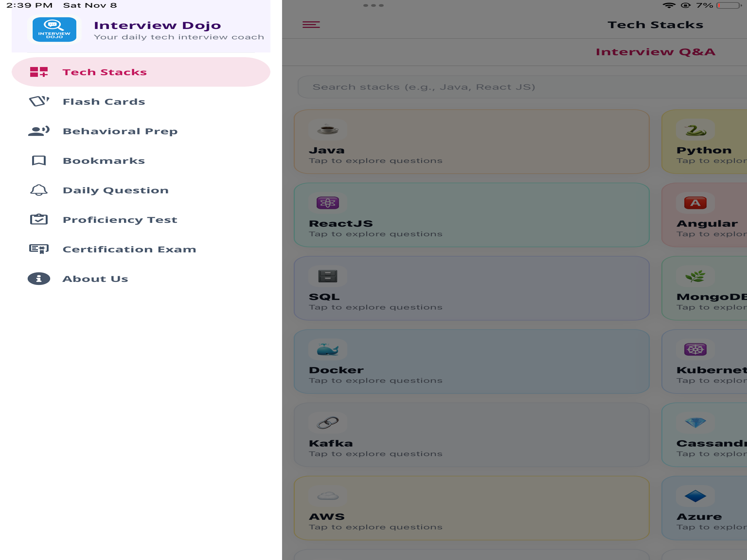
Task: Click 'Your daily tech interview coach' tagline
Action: 179,37
